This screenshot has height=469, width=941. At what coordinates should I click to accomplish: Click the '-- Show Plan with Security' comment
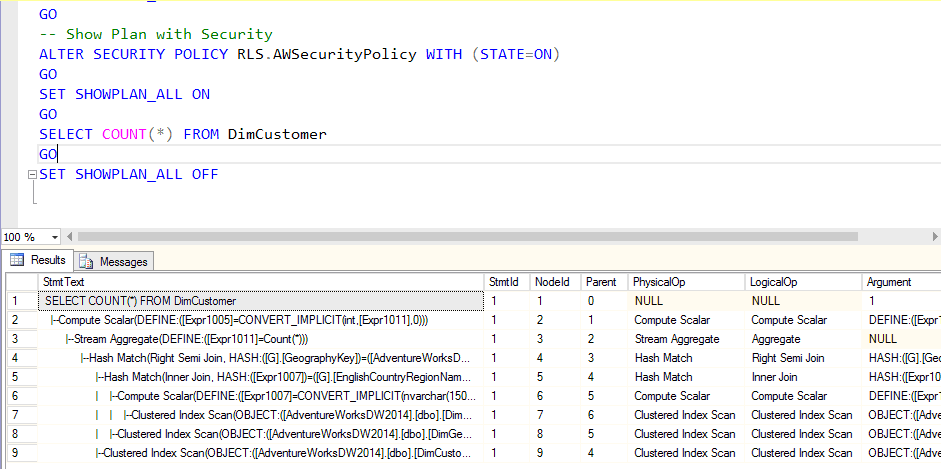[156, 34]
